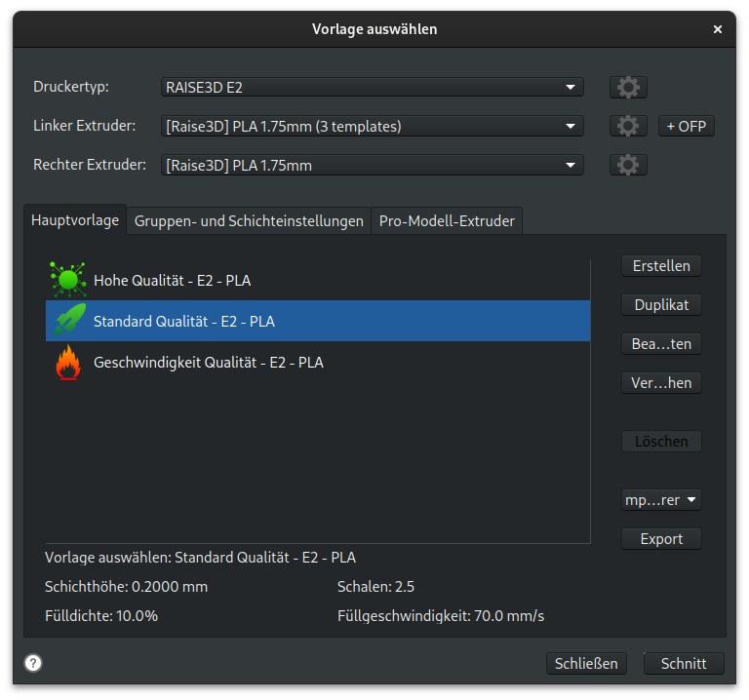Viewport: 749px width, 700px height.
Task: Expand the import dropdown above Export
Action: pyautogui.click(x=661, y=500)
